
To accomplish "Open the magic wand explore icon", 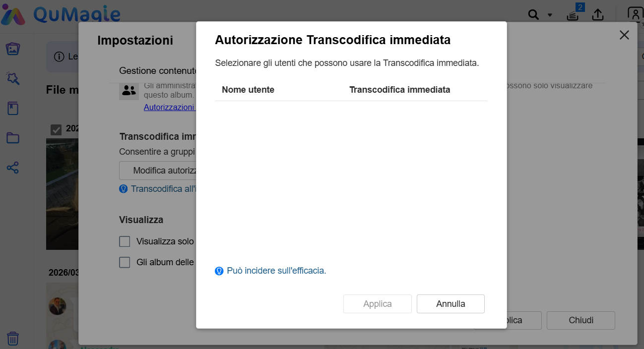I will [13, 78].
